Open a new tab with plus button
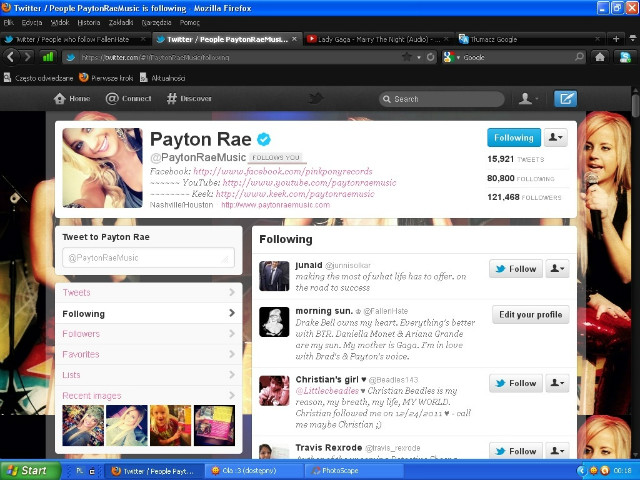The image size is (640, 480). (616, 39)
